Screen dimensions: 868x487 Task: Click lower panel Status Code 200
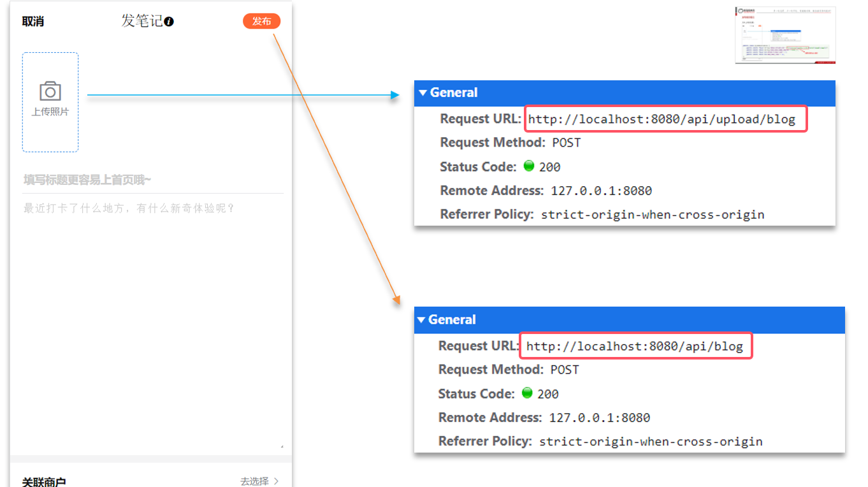[x=547, y=394]
